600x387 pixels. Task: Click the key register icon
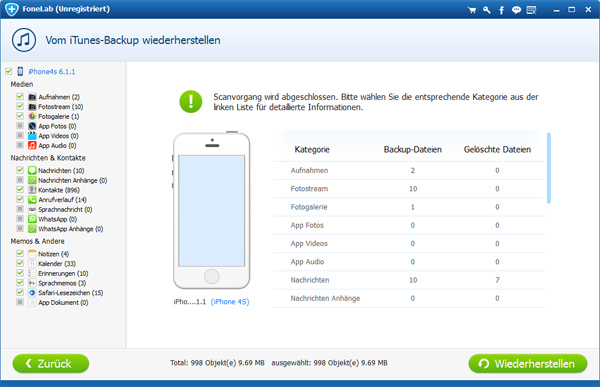[x=486, y=10]
